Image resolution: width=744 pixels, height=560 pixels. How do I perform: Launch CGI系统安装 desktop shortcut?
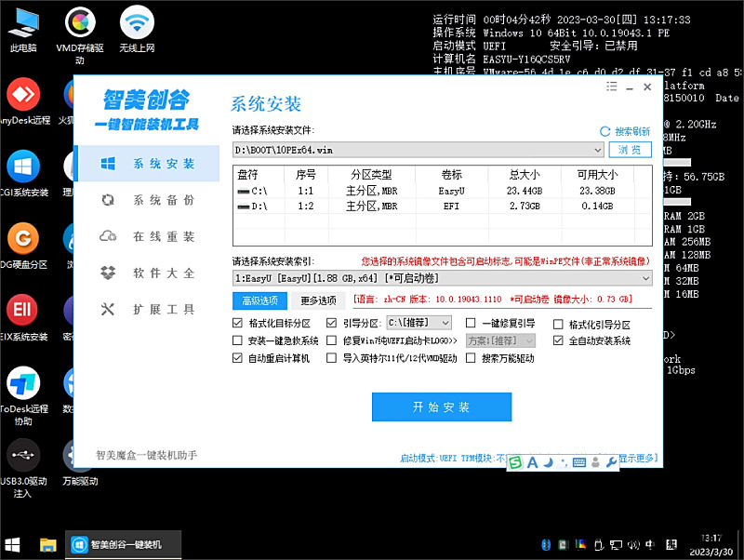click(x=23, y=174)
